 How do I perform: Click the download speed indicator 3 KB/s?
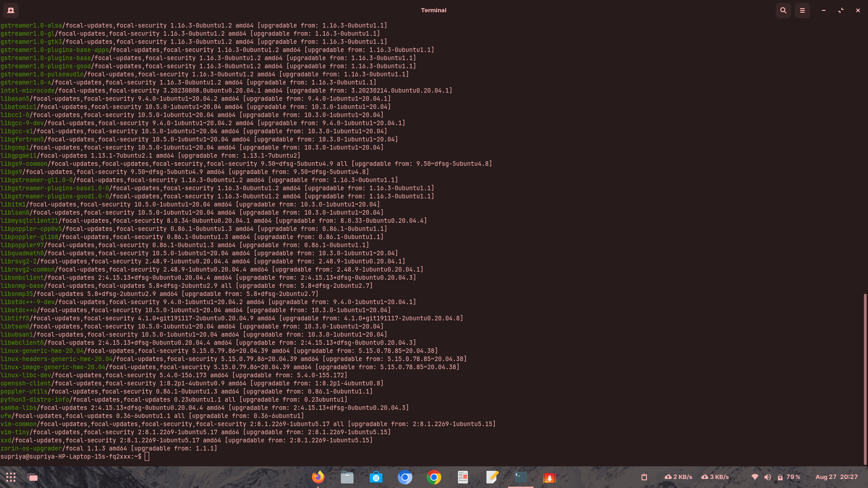[715, 477]
